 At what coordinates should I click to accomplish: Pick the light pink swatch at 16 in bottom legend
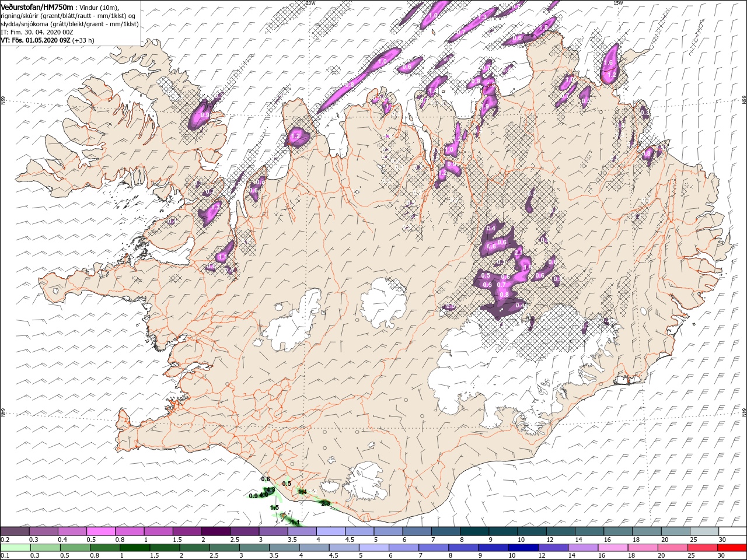point(613,548)
